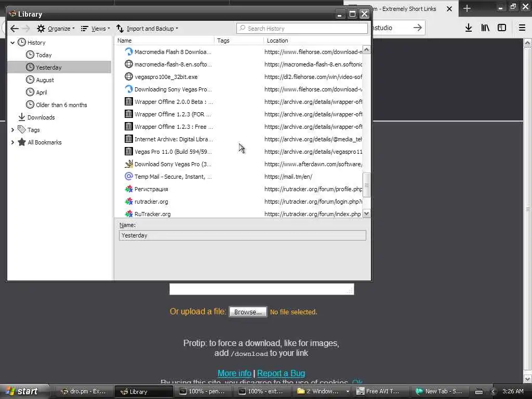Viewport: 532px width, 399px height.
Task: Toggle Firefox sidebar icon
Action: tap(502, 28)
